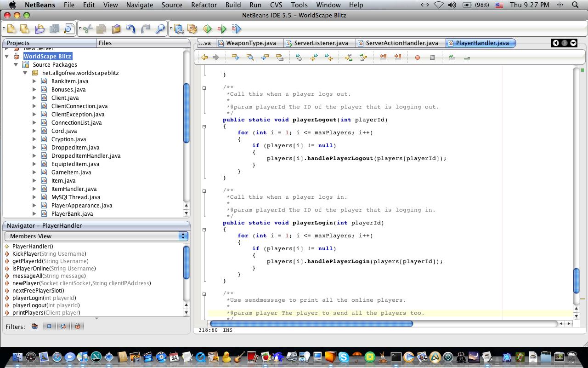
Task: Open the Refactor menu
Action: (204, 5)
